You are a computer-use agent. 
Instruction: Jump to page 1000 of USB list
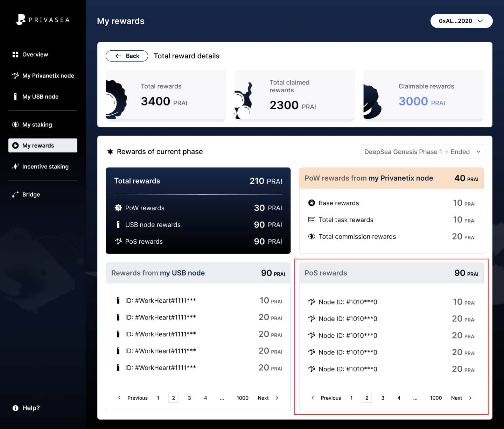pos(243,398)
